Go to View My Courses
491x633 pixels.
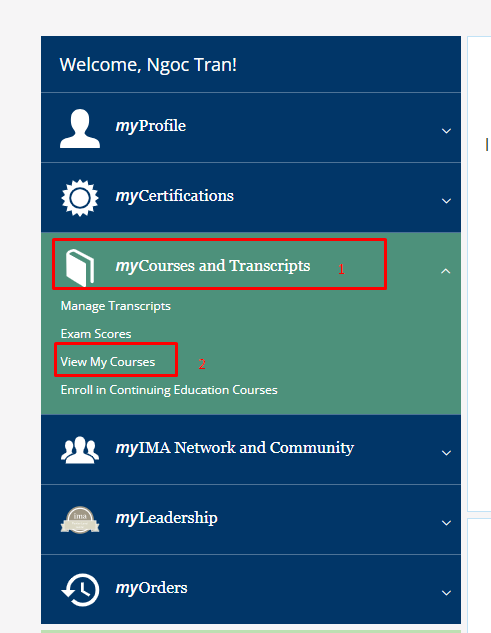108,362
